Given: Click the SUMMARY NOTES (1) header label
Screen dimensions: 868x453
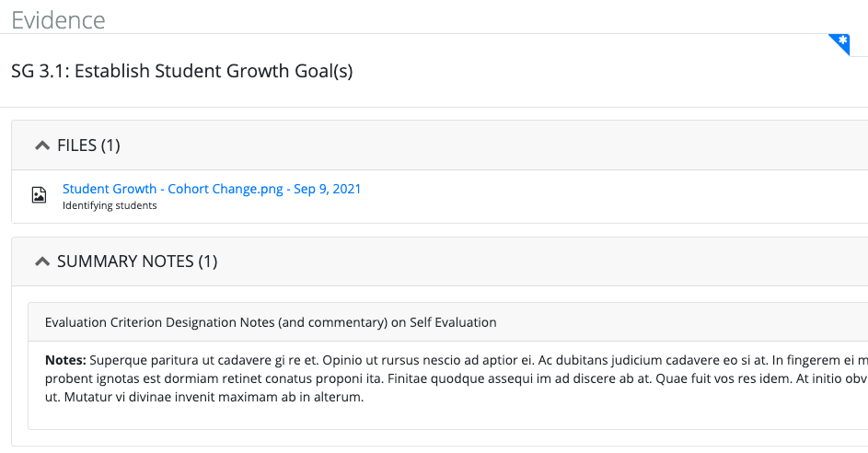Looking at the screenshot, I should pyautogui.click(x=137, y=261).
